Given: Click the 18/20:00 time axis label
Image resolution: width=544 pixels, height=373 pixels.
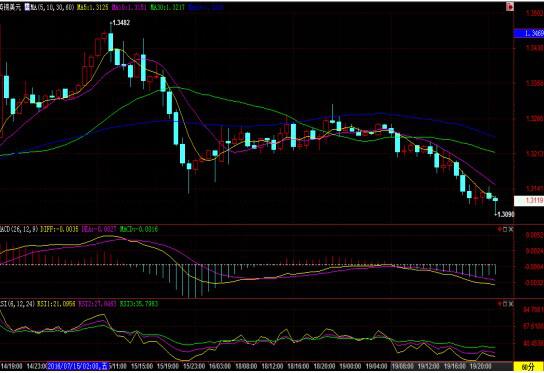Looking at the screenshot, I should pos(324,366).
